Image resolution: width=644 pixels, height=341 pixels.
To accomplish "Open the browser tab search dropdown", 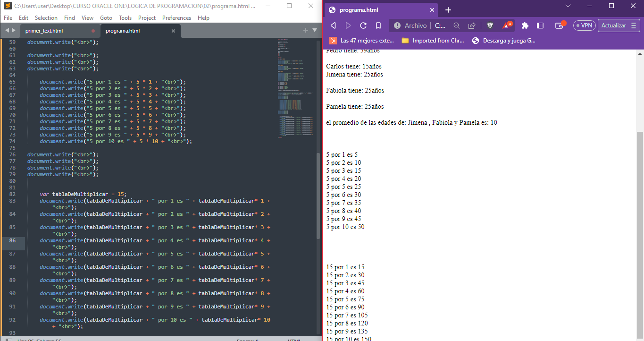I will [x=568, y=6].
